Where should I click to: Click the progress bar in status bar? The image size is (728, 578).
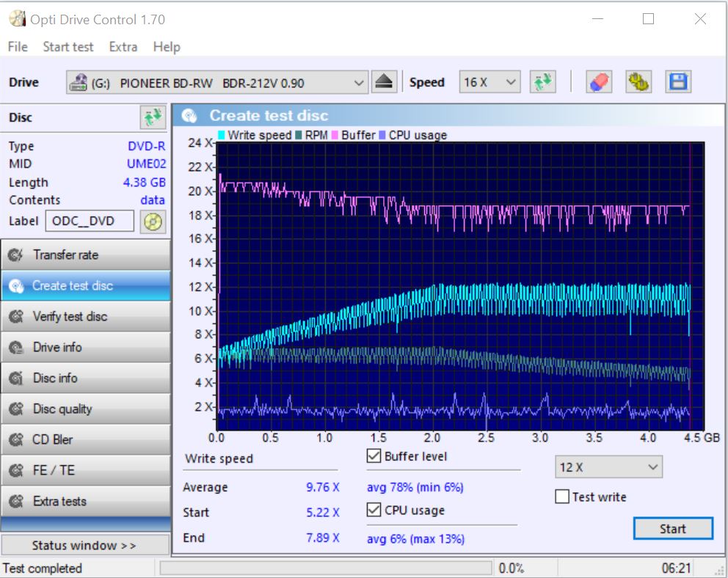(326, 568)
